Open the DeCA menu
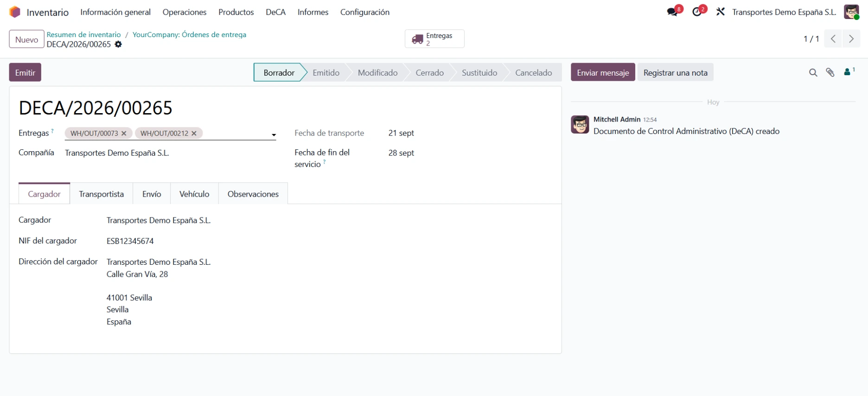 (x=275, y=12)
